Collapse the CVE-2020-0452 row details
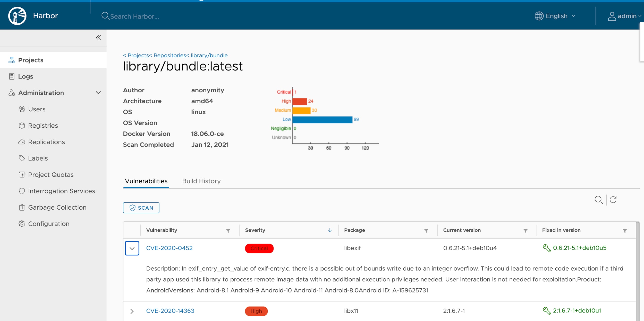The image size is (644, 321). (132, 248)
